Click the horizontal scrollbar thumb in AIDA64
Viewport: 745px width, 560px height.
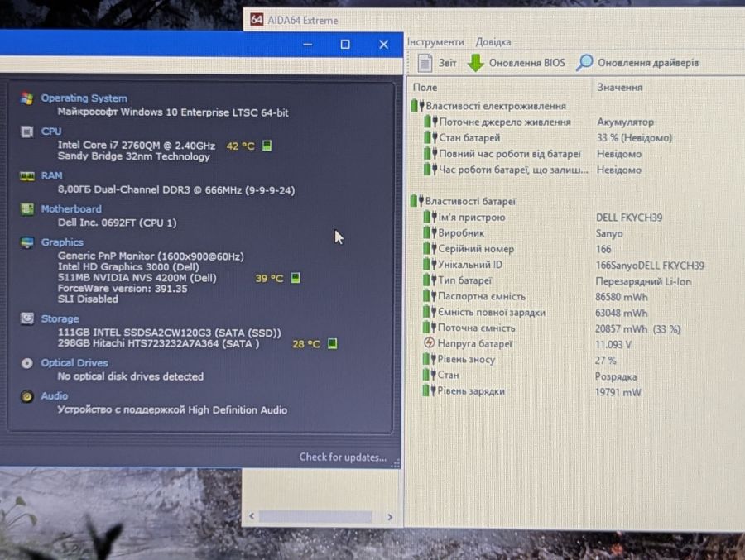tap(315, 516)
